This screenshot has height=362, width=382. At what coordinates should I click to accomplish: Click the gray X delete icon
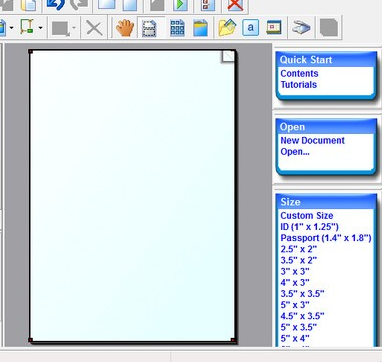click(94, 28)
